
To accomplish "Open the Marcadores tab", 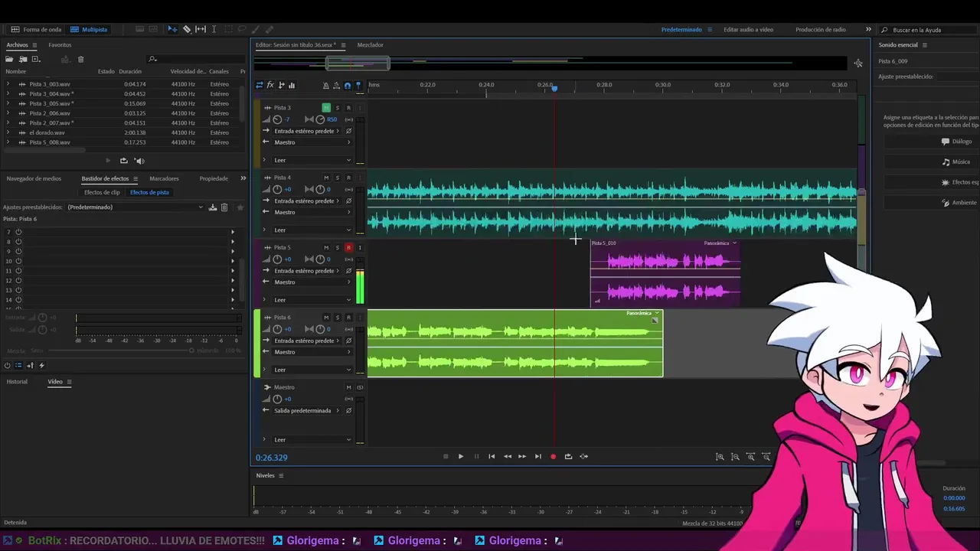I will [164, 178].
